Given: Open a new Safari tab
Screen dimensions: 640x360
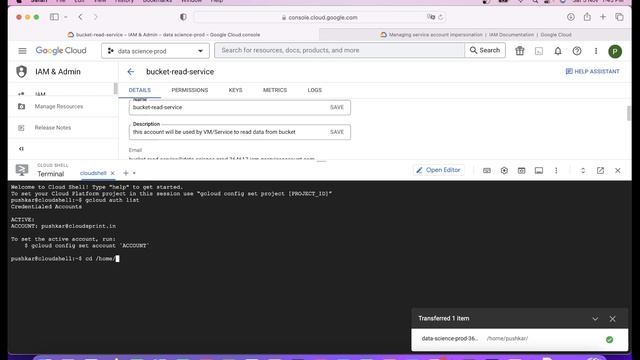Looking at the screenshot, I should click(603, 17).
